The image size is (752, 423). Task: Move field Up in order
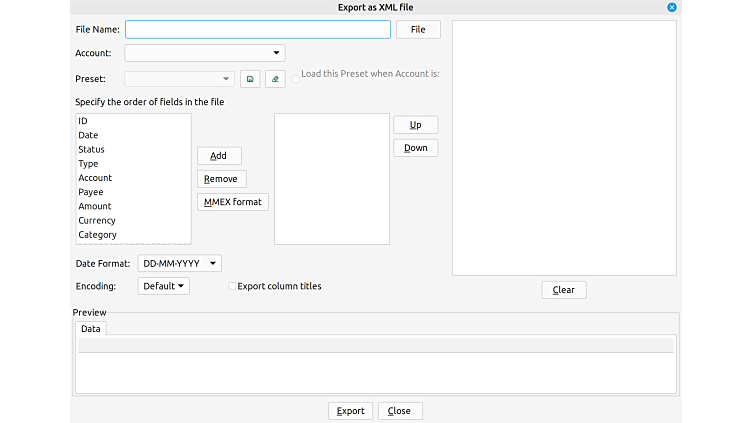pyautogui.click(x=415, y=125)
